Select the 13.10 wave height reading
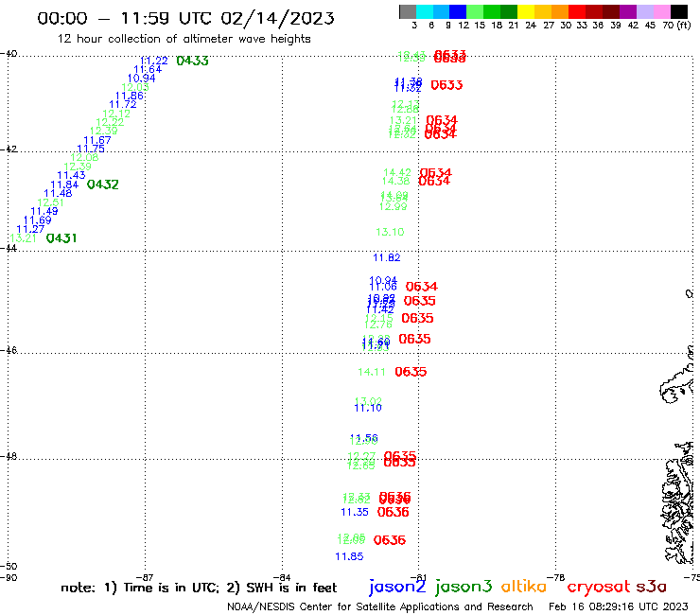Image resolution: width=700 pixels, height=615 pixels. (x=390, y=232)
